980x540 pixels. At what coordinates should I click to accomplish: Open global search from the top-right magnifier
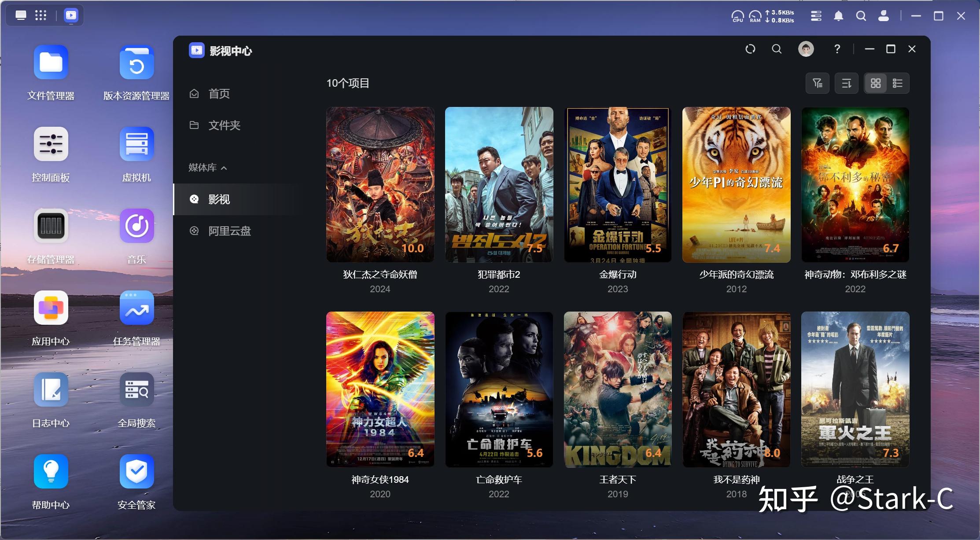(x=861, y=16)
